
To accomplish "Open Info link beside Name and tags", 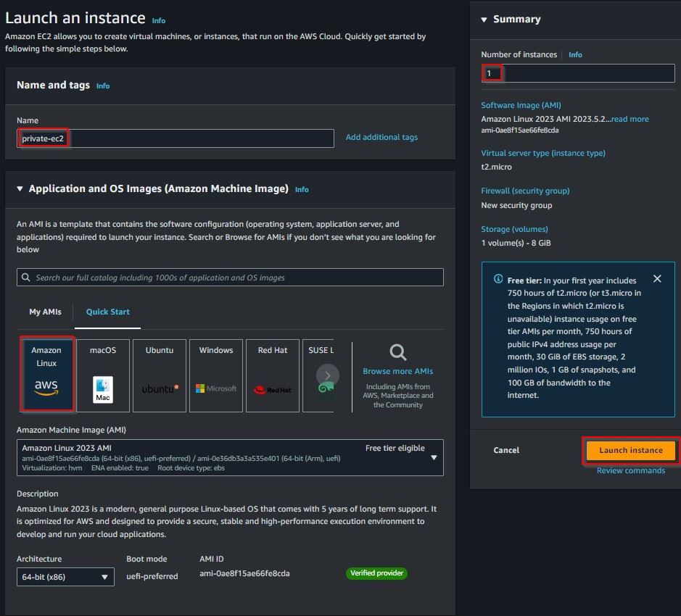I will 103,86.
